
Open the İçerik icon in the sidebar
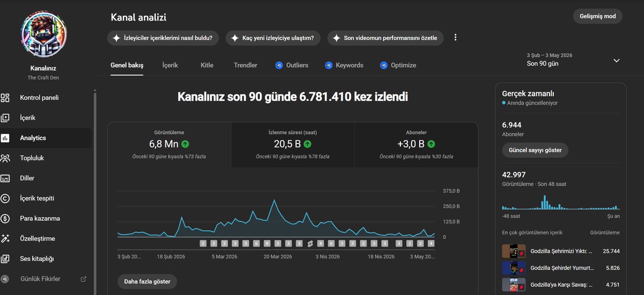(5, 118)
